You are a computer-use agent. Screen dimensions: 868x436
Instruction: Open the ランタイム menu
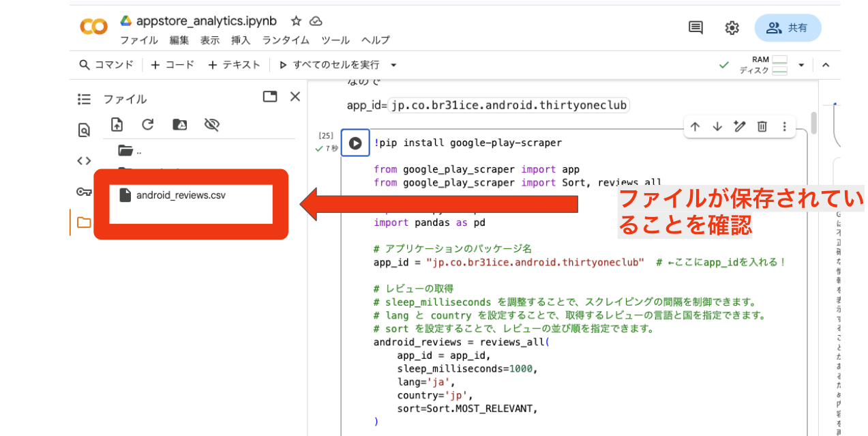[x=285, y=40]
